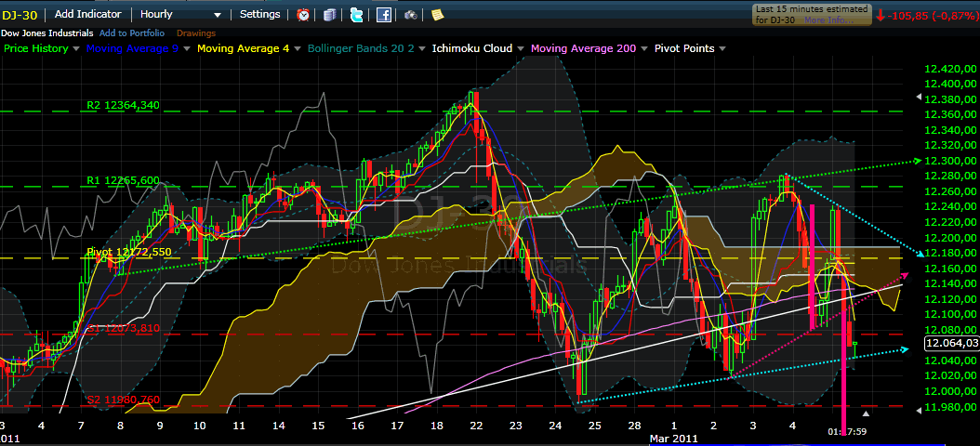Click the date label 22 on time axis
Viewport: 980px width, 446px height.
476,426
